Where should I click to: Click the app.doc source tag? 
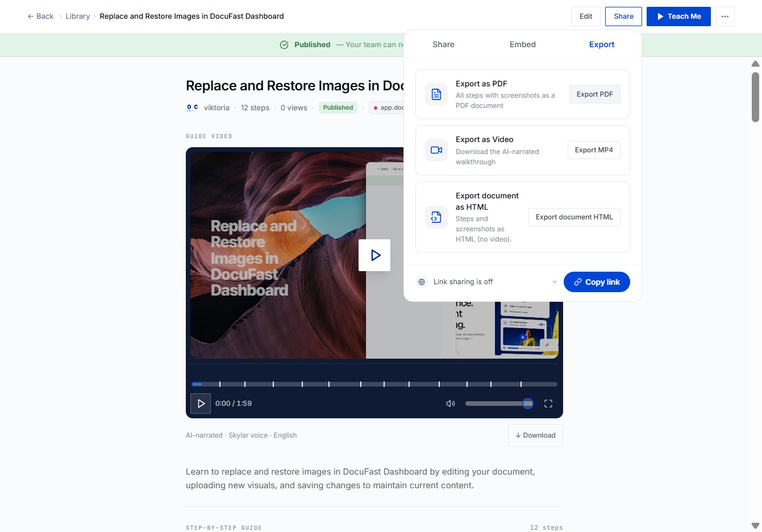(387, 107)
